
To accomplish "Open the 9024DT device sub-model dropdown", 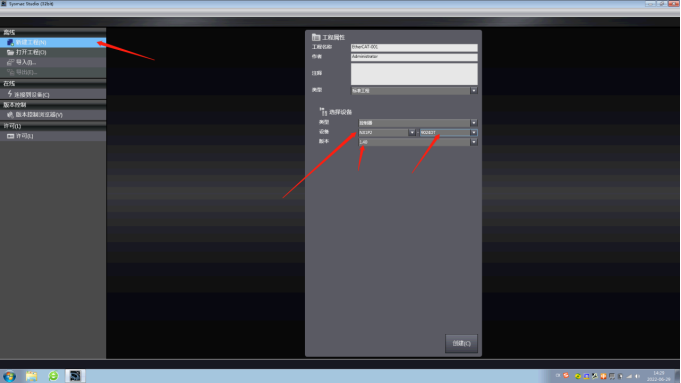I will [473, 132].
